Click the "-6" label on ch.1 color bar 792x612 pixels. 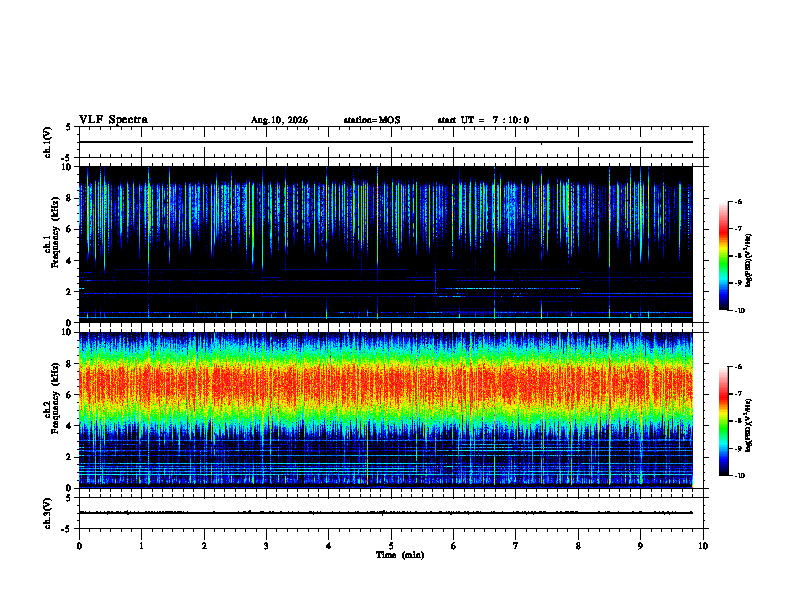coord(738,201)
